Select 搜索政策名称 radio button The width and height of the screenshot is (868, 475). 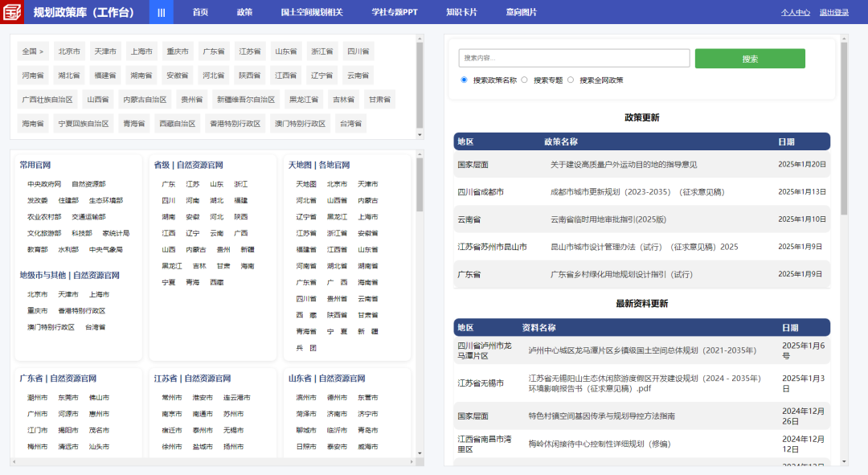464,80
